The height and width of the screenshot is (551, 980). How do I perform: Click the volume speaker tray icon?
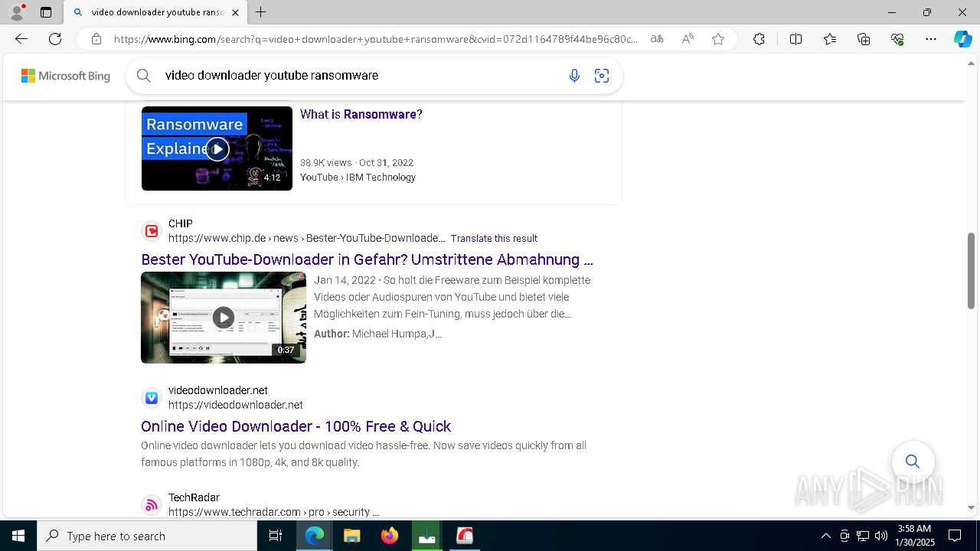pyautogui.click(x=881, y=536)
